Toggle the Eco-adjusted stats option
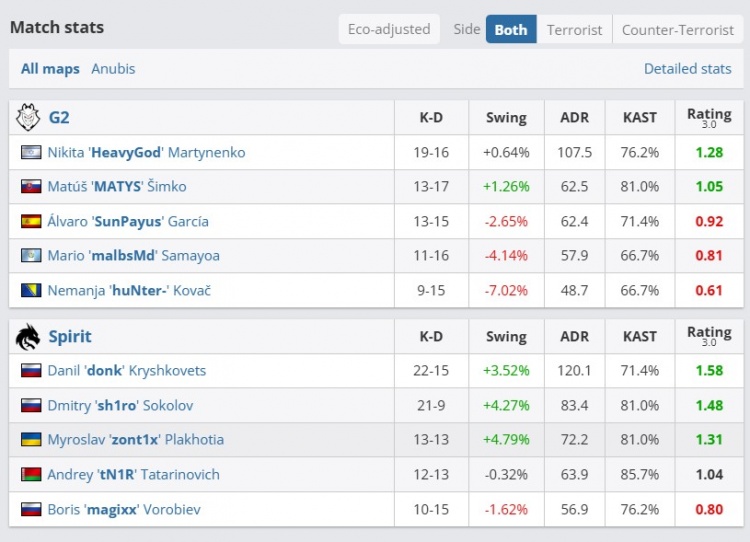The height and width of the screenshot is (542, 750). click(x=389, y=29)
